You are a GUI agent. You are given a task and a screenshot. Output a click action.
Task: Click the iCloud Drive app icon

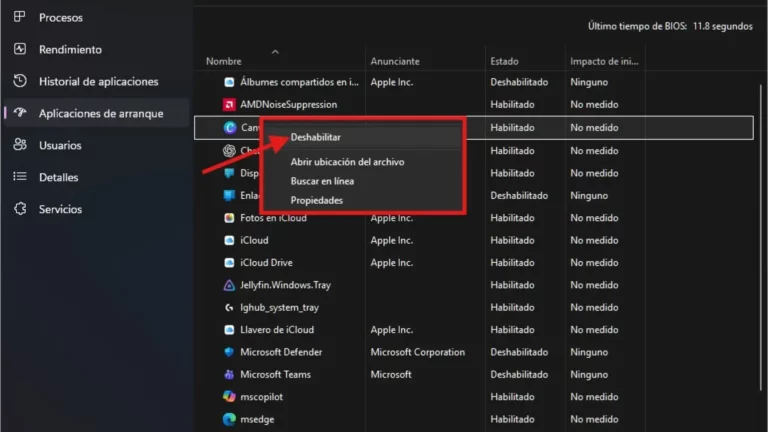point(229,263)
